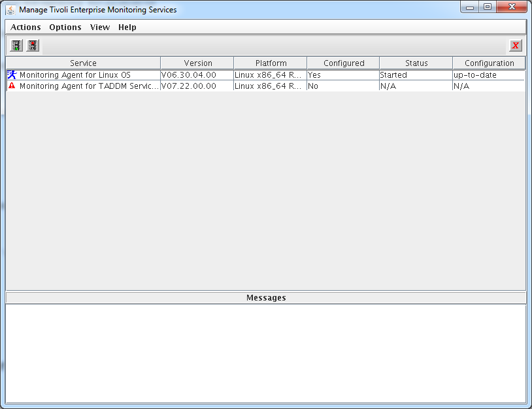Sort by the Status column header
532x409 pixels.
[416, 63]
